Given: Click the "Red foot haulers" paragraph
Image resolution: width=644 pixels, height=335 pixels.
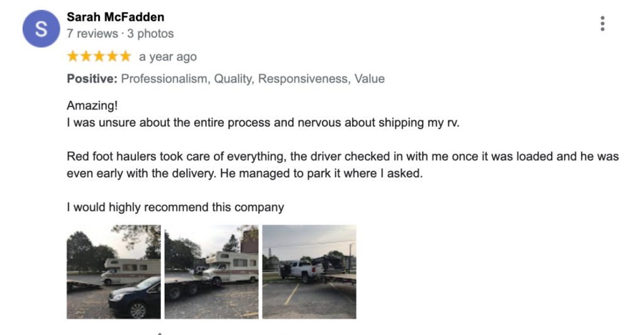Looking at the screenshot, I should [x=342, y=164].
